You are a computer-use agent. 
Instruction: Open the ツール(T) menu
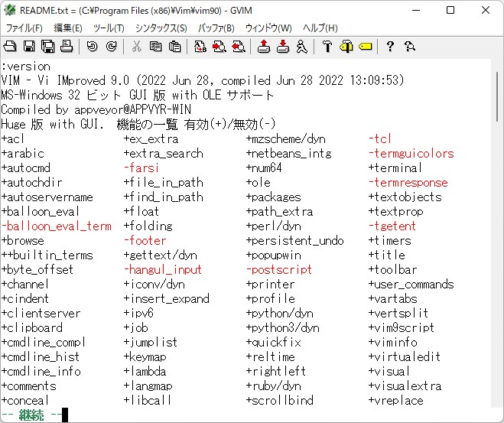pyautogui.click(x=109, y=28)
